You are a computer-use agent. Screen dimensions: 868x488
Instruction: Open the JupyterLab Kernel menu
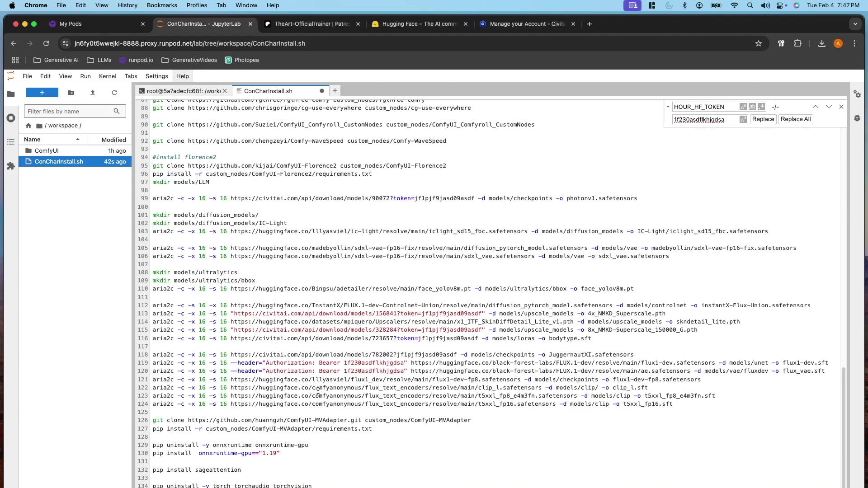pos(108,76)
